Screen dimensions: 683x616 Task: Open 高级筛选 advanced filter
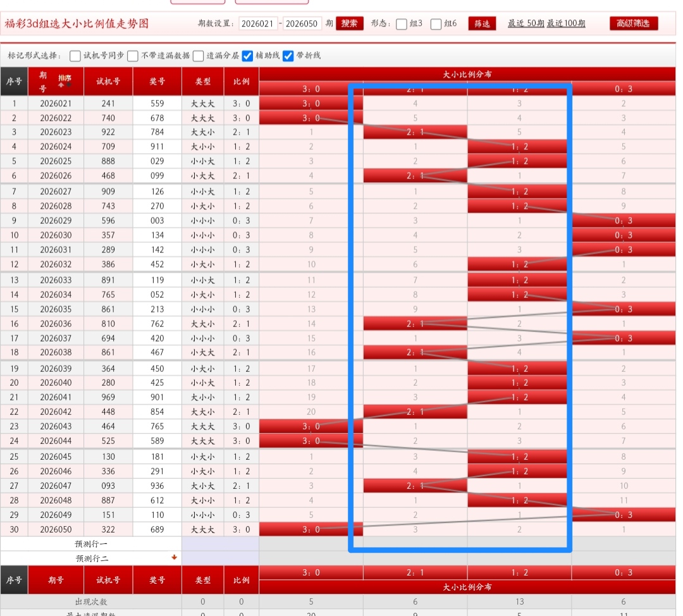tap(634, 23)
